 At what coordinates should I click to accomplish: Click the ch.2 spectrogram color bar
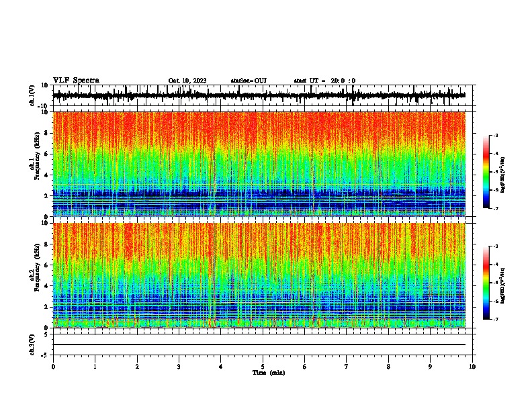click(x=486, y=283)
